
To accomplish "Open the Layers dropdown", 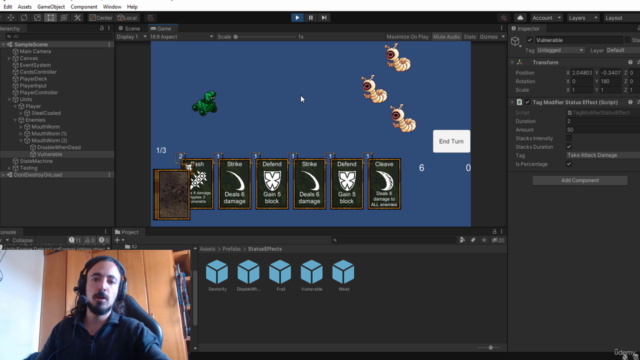I will point(583,18).
